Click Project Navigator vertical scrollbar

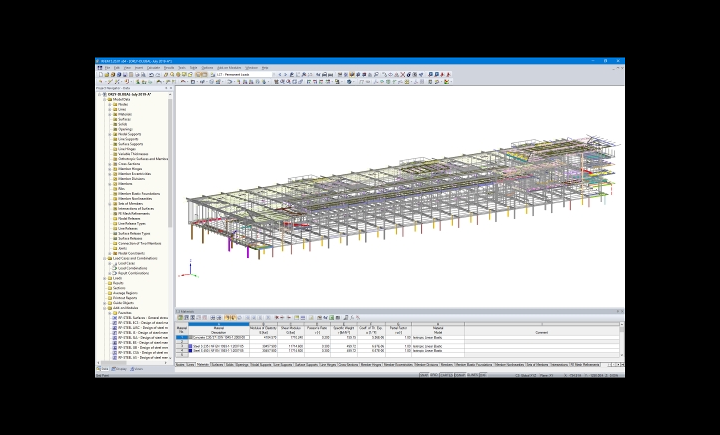pyautogui.click(x=170, y=161)
